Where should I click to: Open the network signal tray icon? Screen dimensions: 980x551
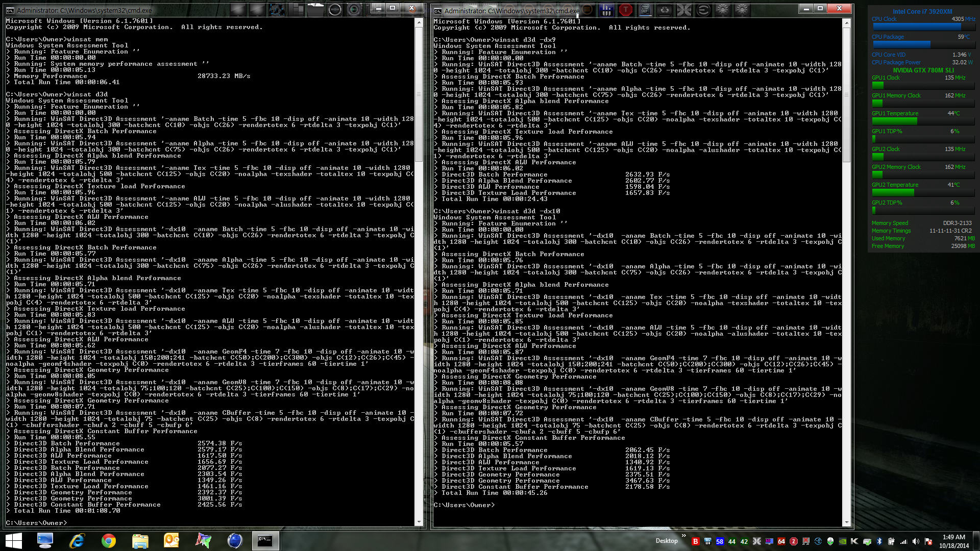pos(903,541)
